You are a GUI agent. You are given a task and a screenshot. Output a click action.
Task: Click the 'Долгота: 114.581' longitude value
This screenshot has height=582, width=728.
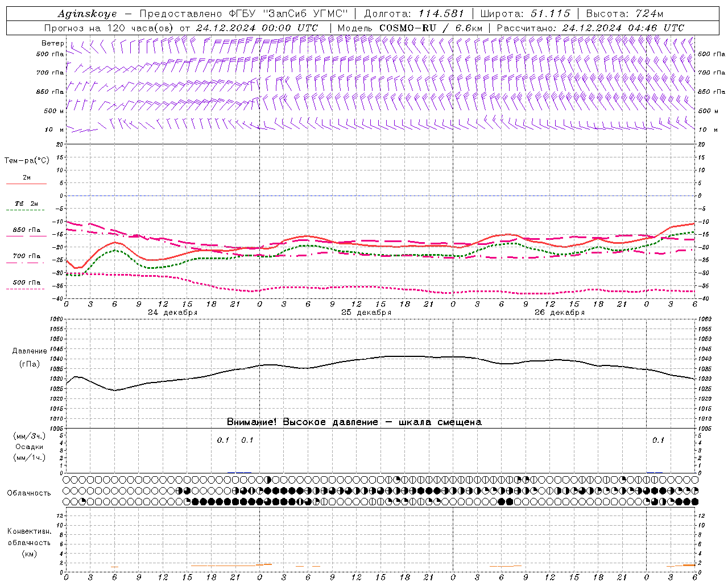(x=414, y=14)
